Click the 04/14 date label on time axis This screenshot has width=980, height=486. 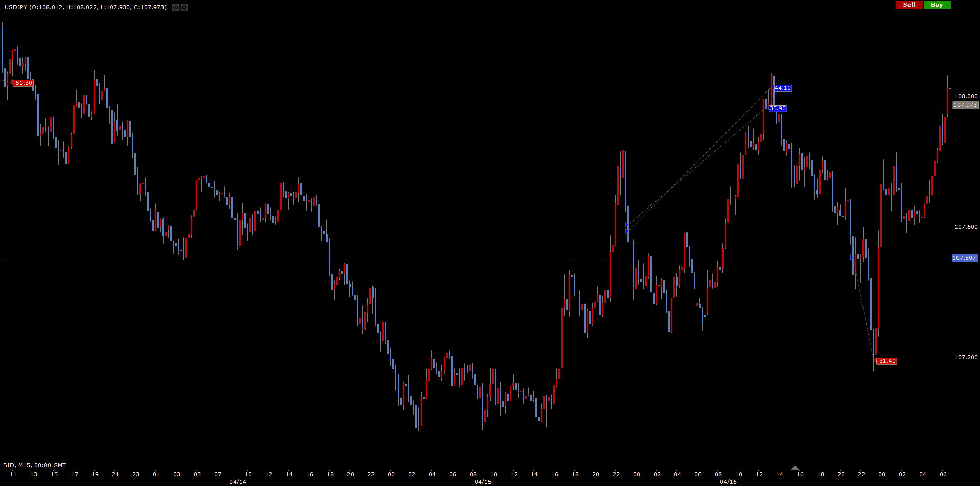point(238,482)
